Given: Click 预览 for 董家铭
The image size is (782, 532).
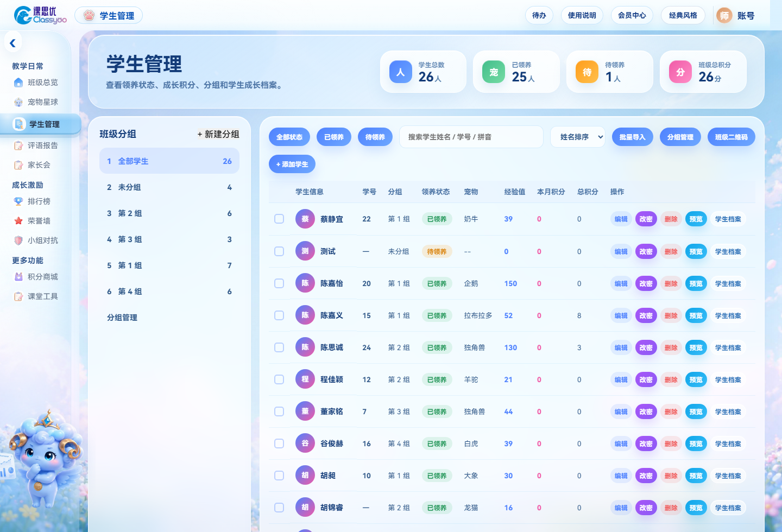Looking at the screenshot, I should [696, 411].
